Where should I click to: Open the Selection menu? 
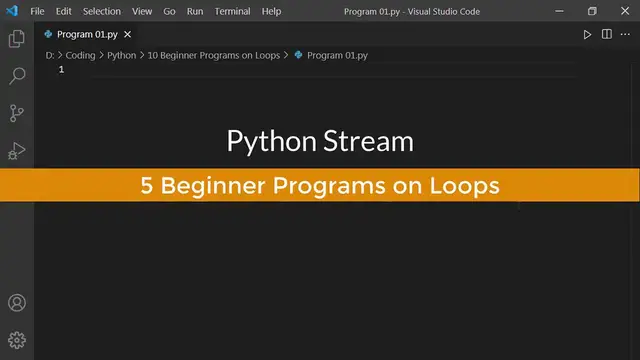[x=102, y=11]
